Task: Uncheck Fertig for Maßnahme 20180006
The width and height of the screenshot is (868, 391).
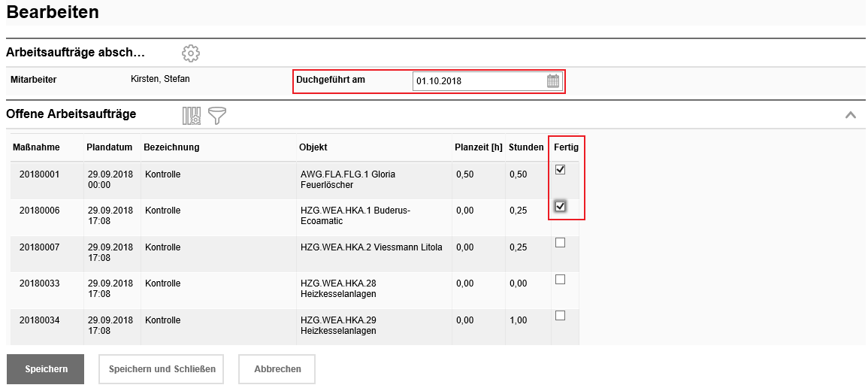Action: point(560,206)
